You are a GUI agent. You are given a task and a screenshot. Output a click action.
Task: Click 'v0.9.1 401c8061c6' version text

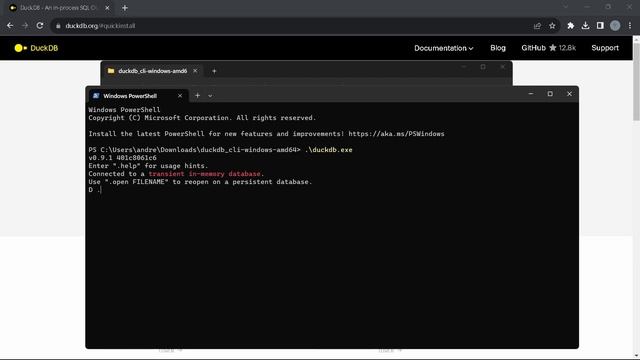122,158
